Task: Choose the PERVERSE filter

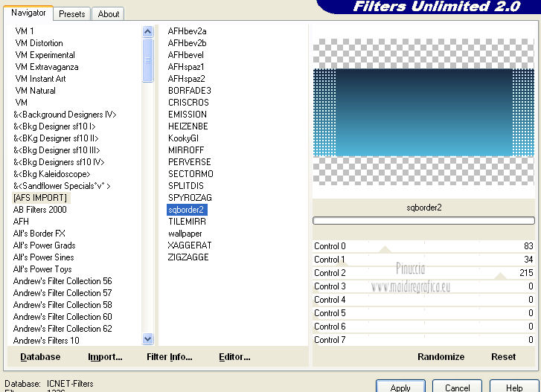Action: pos(190,162)
